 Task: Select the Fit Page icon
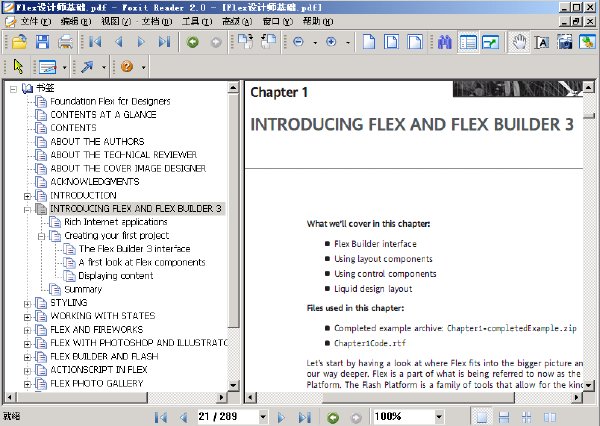click(x=391, y=42)
